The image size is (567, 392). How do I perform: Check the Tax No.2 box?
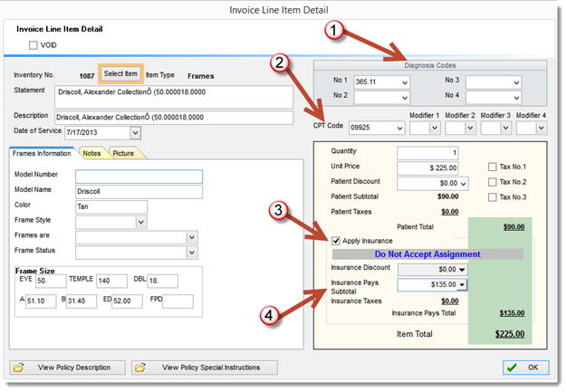tap(492, 182)
